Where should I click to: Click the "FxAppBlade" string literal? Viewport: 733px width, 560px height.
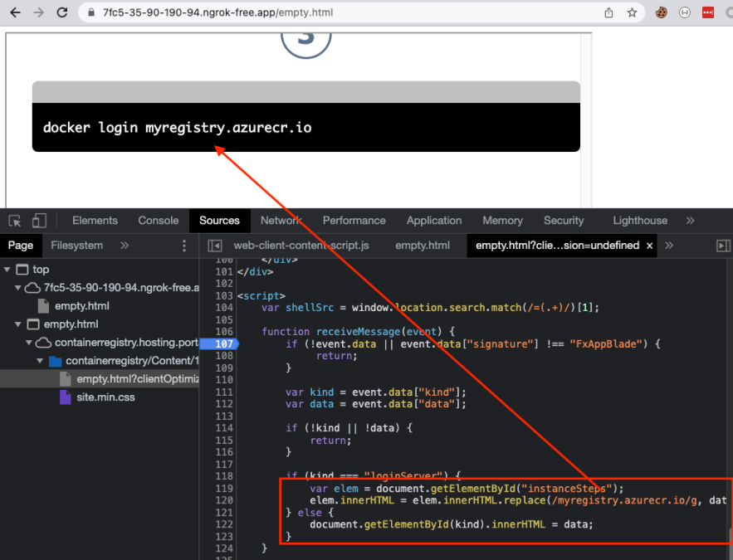(x=606, y=343)
